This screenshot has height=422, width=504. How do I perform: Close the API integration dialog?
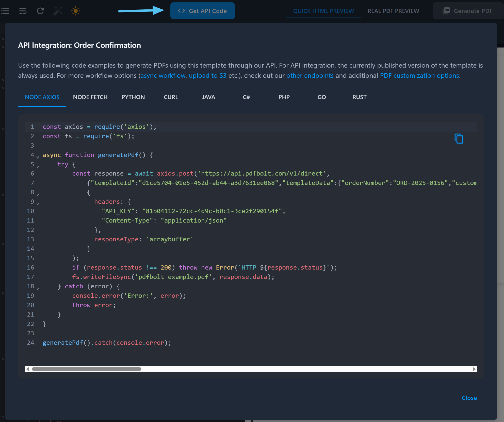coord(469,398)
